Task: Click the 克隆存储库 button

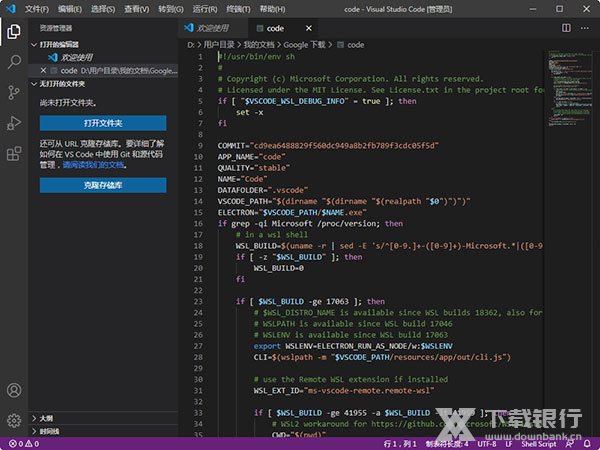Action: [x=103, y=185]
